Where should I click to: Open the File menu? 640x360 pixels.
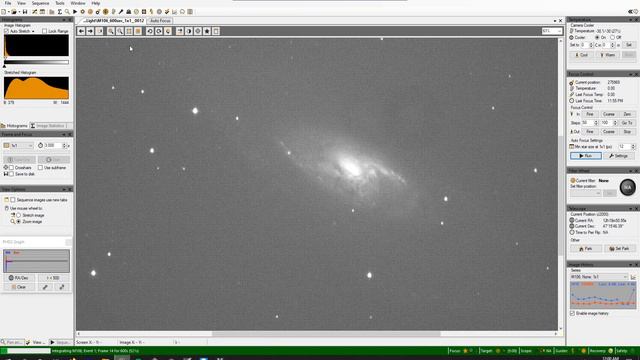[8, 3]
